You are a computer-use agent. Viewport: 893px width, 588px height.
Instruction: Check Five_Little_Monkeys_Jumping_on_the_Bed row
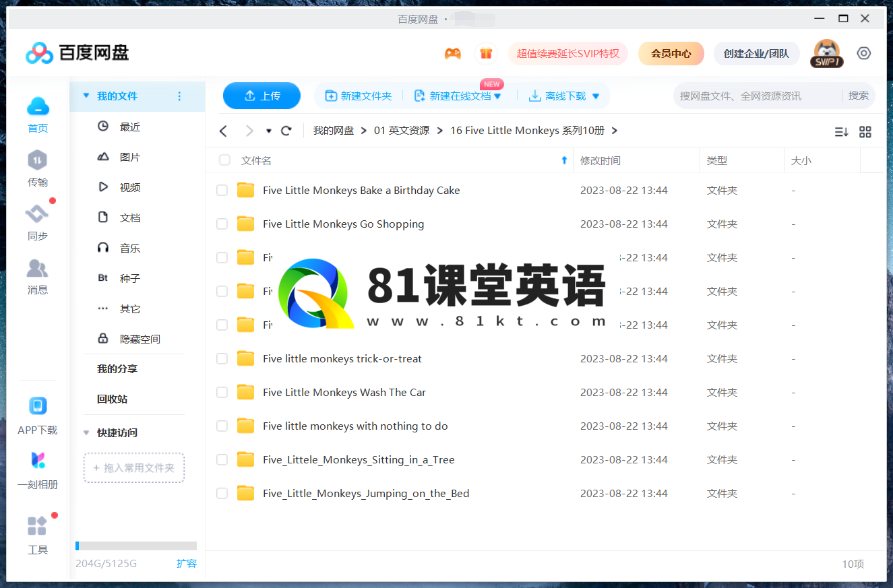pyautogui.click(x=222, y=494)
